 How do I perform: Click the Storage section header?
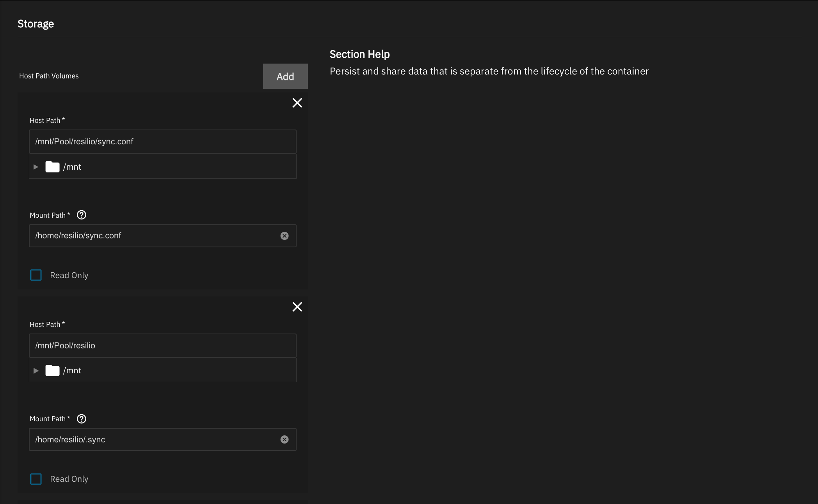point(36,23)
